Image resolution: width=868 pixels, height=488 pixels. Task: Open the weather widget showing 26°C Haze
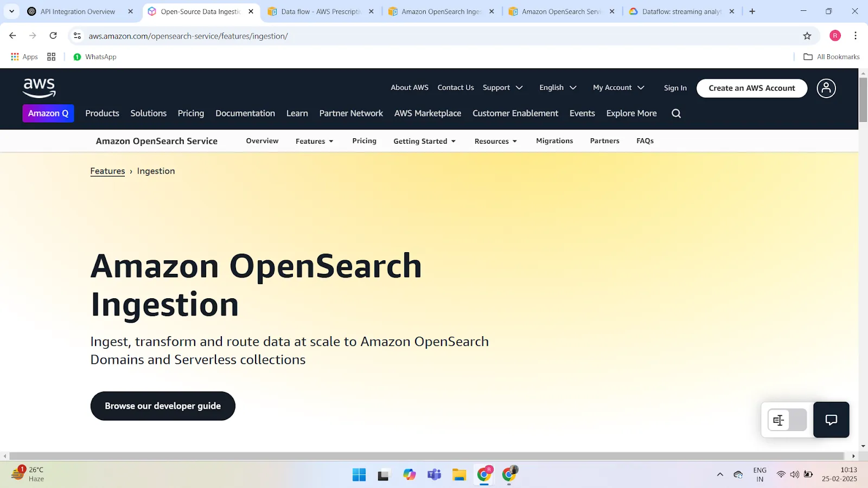[28, 474]
